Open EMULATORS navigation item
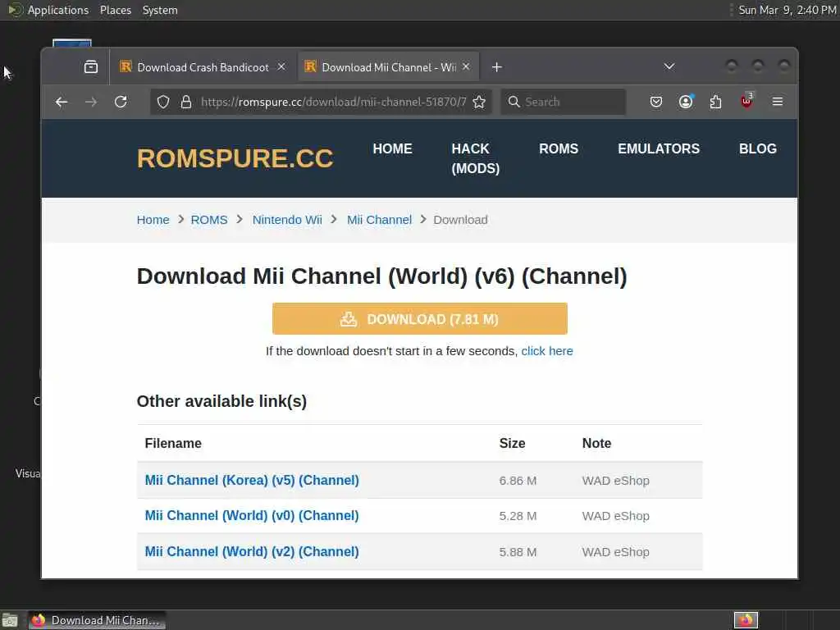 659,149
